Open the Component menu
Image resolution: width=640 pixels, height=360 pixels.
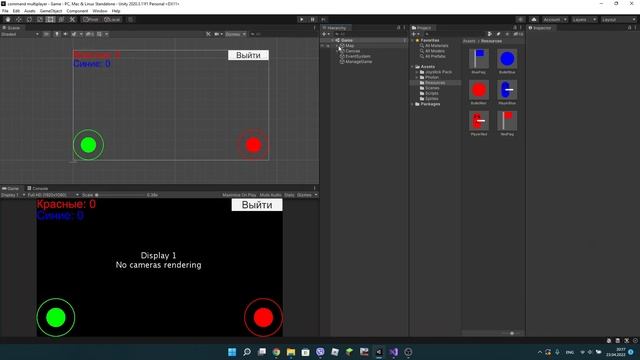coord(77,11)
